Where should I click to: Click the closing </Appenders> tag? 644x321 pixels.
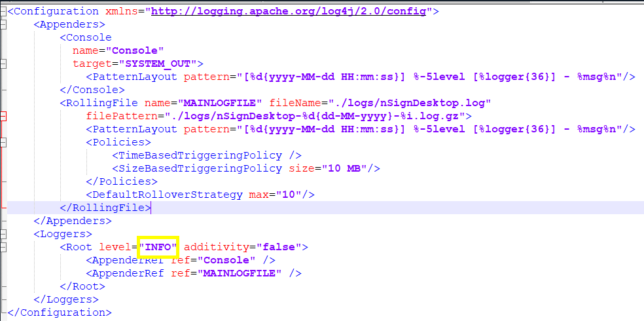click(72, 221)
